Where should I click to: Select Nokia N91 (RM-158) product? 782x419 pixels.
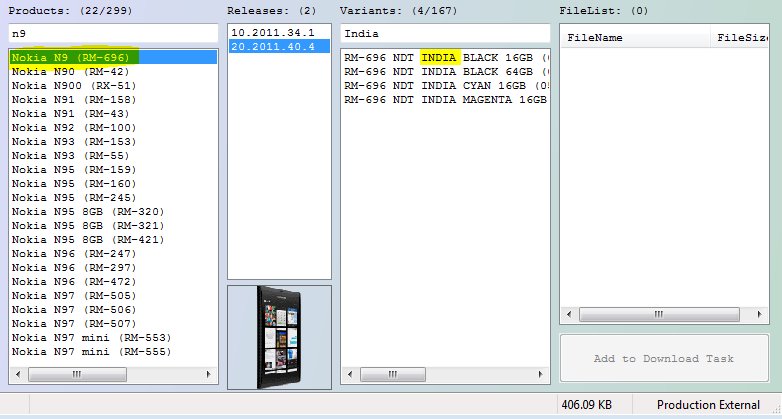pyautogui.click(x=113, y=99)
